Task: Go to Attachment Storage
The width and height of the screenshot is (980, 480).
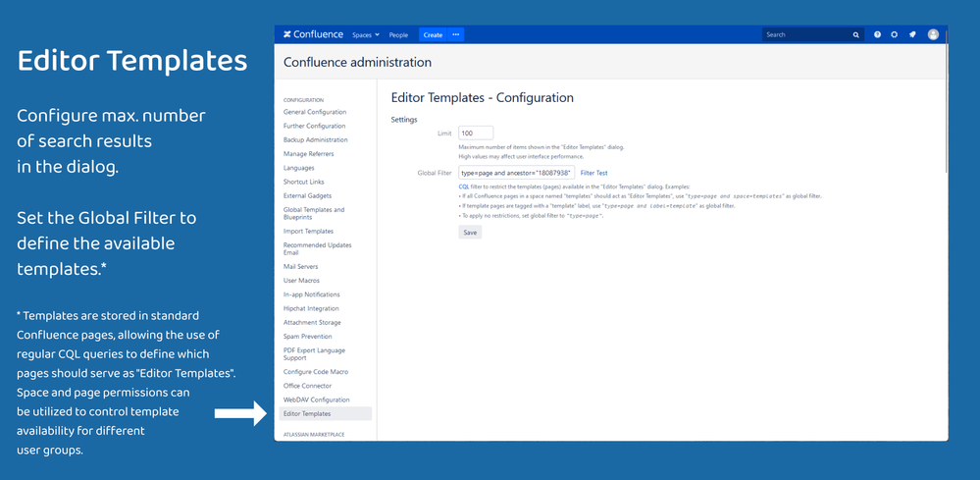Action: tap(312, 323)
